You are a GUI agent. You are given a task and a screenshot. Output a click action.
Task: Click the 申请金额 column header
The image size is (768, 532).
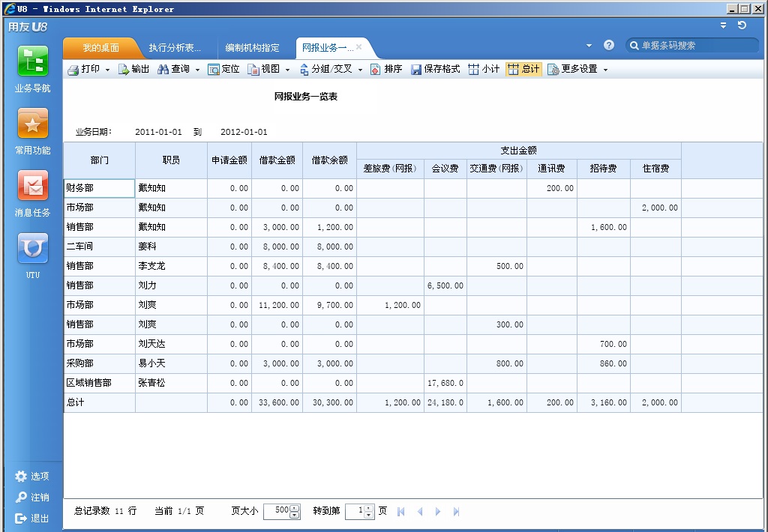[229, 160]
